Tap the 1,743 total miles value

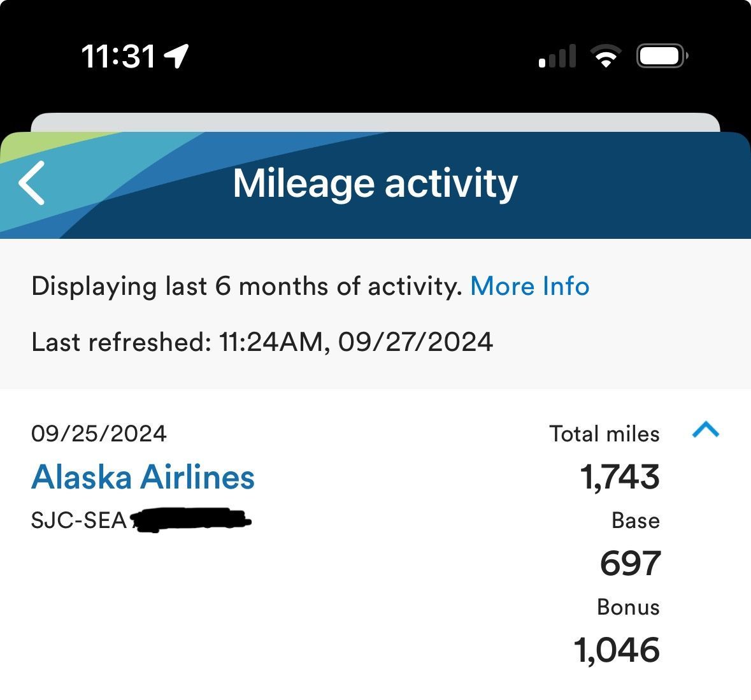pos(619,477)
